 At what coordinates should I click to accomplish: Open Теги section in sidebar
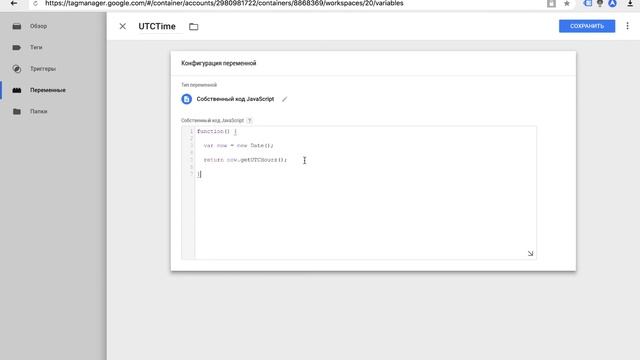pyautogui.click(x=36, y=47)
